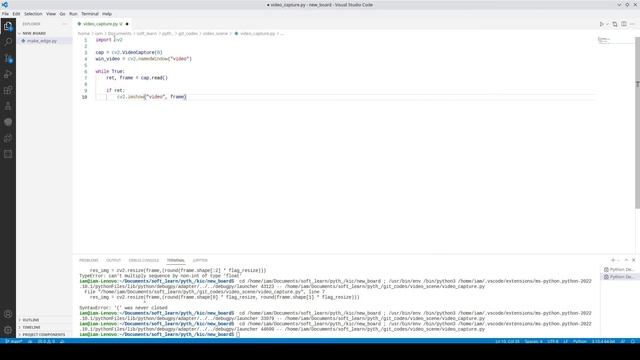Click unsaved dot on video_capture.py tab
The height and width of the screenshot is (360, 640).
coord(127,24)
